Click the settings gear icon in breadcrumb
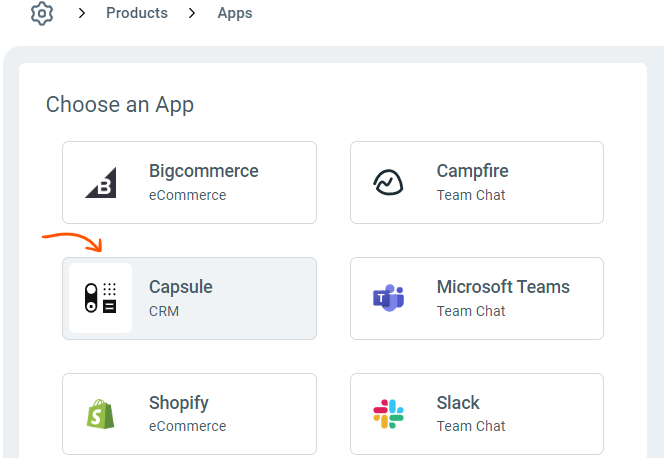This screenshot has height=460, width=665. [41, 14]
